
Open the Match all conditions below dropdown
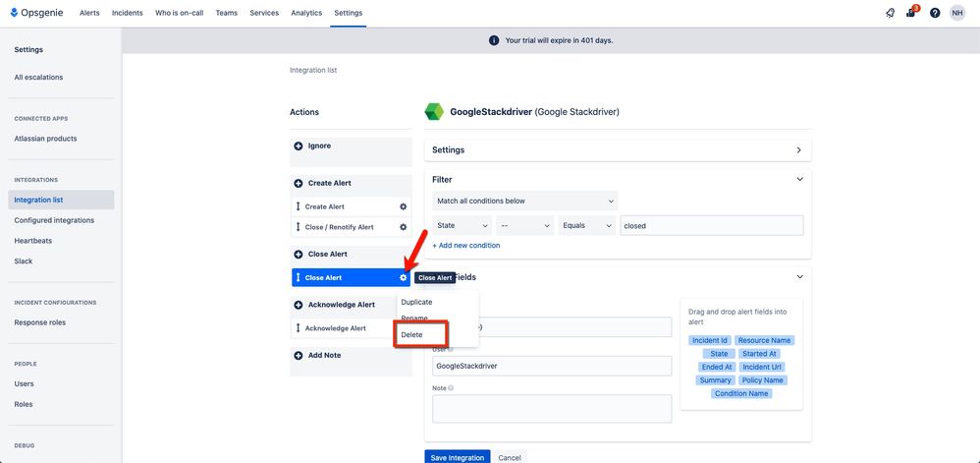[525, 201]
